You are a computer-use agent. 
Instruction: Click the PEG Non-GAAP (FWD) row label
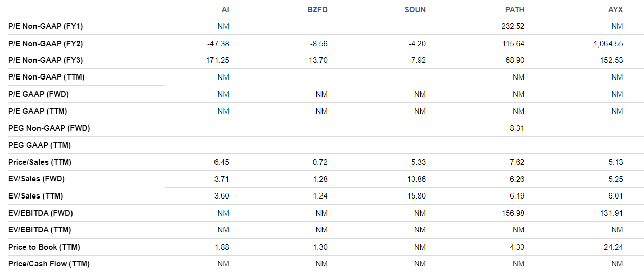[49, 128]
